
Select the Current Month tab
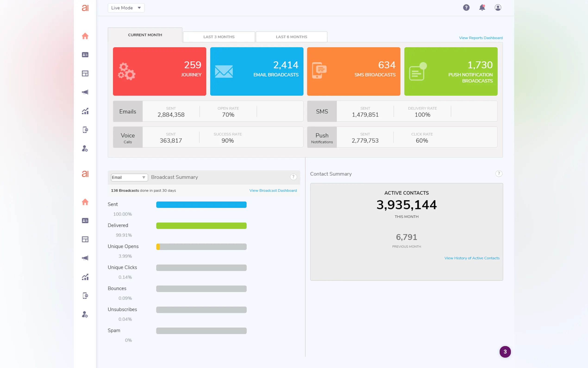145,35
